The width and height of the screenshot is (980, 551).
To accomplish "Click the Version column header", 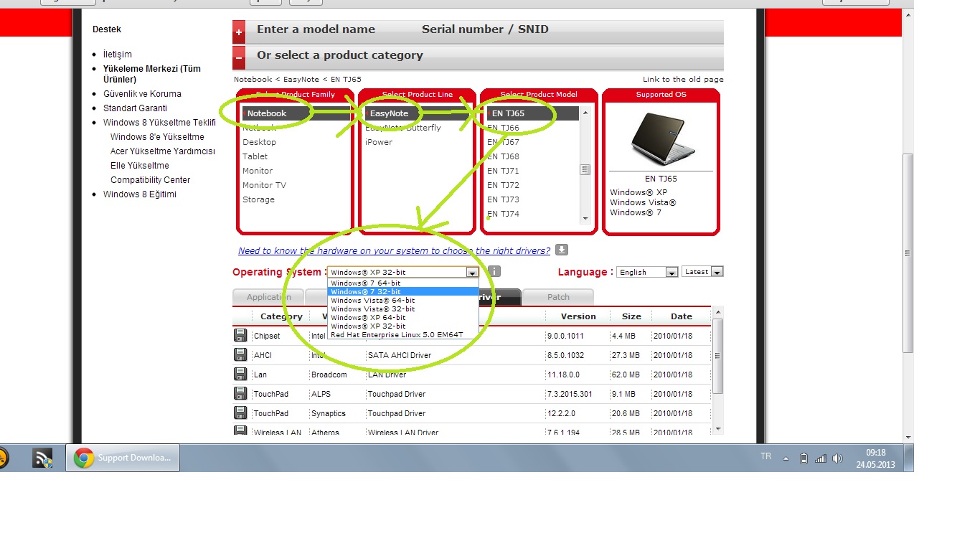I will [x=578, y=316].
